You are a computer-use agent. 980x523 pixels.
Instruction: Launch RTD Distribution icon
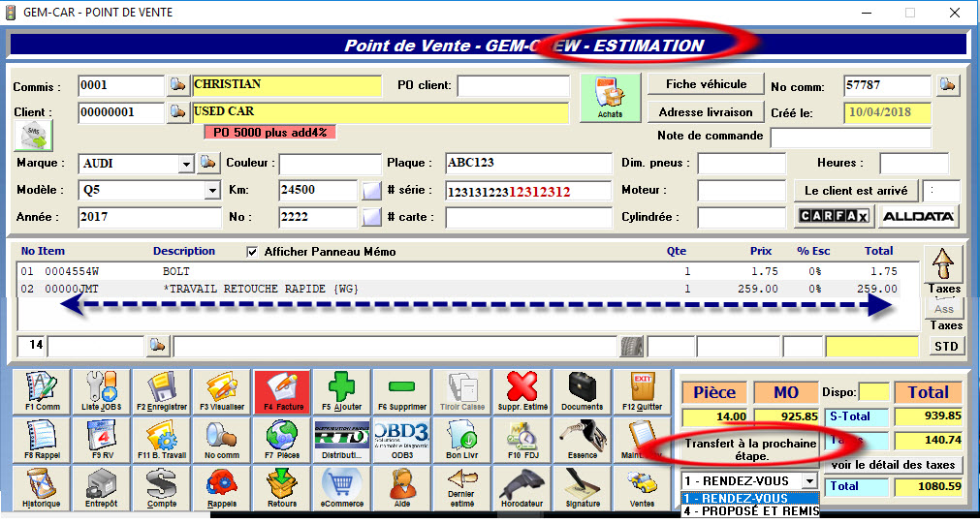click(341, 440)
